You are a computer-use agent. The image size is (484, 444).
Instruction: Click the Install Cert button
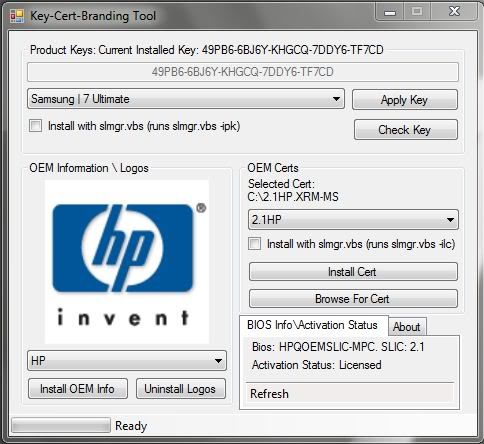(353, 272)
